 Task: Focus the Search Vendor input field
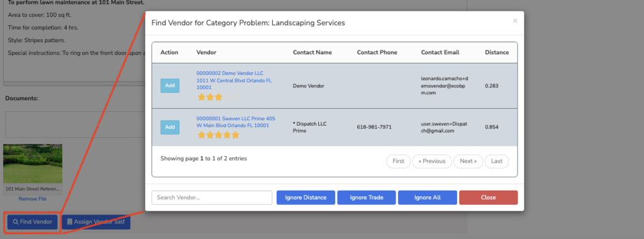pyautogui.click(x=212, y=197)
